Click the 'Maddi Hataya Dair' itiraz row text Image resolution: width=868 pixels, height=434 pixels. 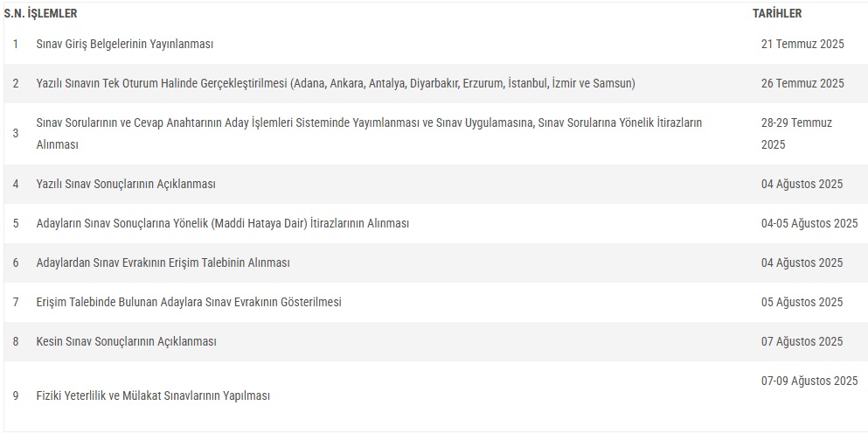[x=223, y=223]
